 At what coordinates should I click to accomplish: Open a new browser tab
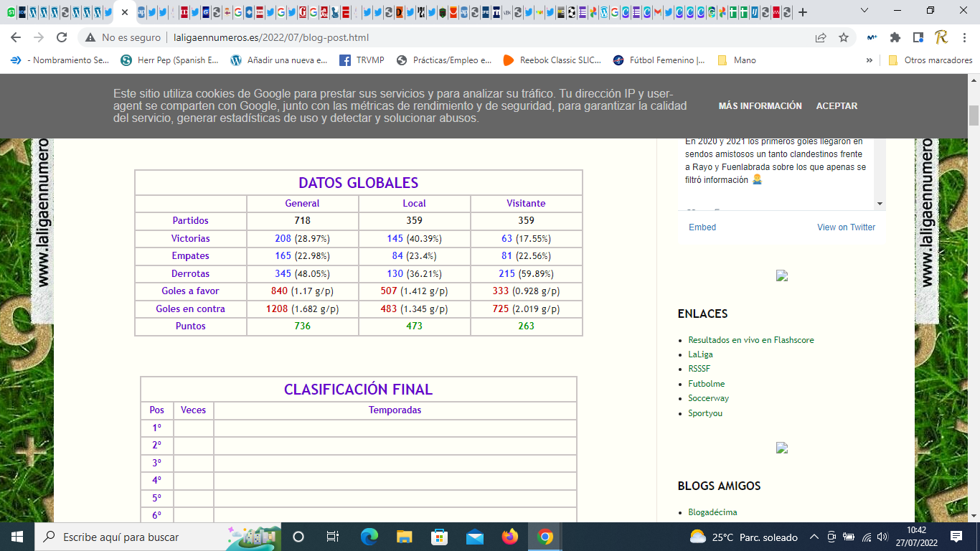pos(803,12)
